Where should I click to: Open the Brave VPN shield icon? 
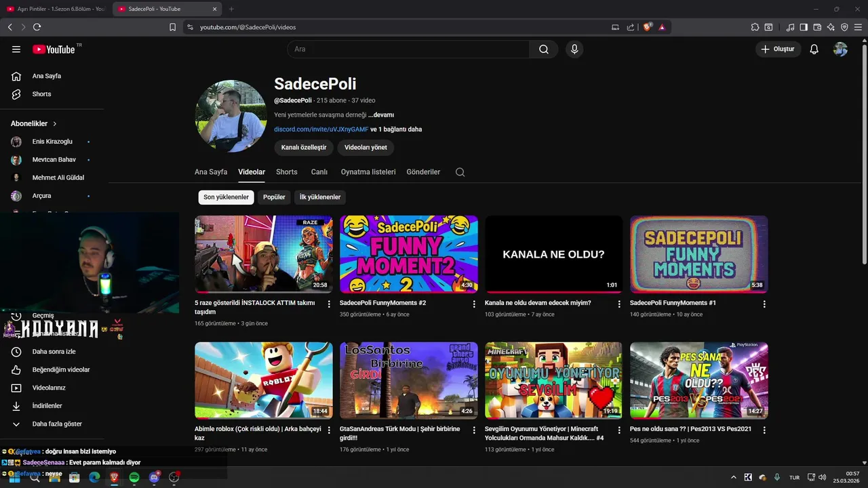click(844, 27)
